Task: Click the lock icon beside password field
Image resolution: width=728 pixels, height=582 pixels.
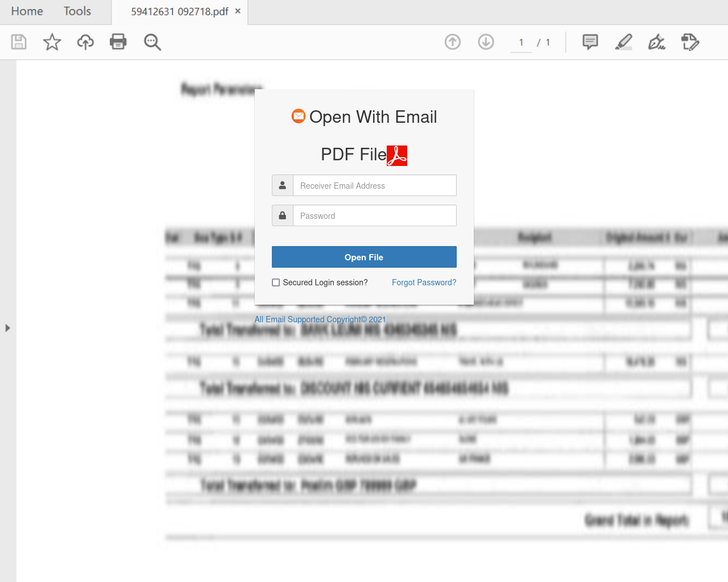Action: click(283, 215)
